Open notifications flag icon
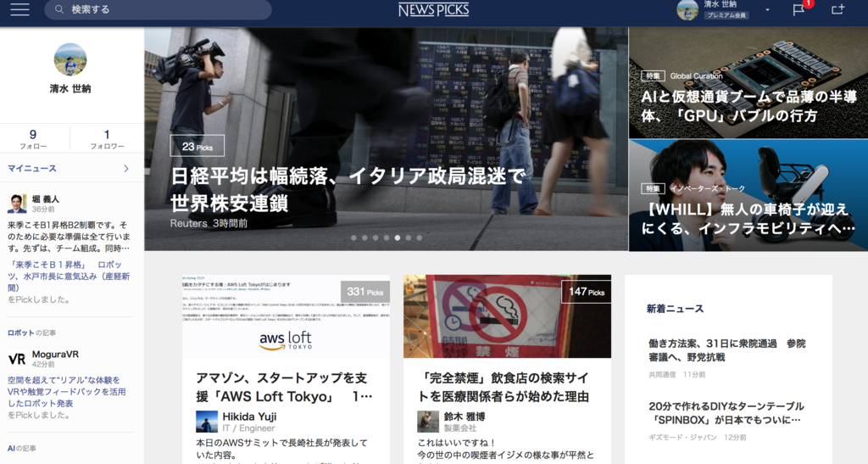The image size is (868, 464). click(798, 9)
